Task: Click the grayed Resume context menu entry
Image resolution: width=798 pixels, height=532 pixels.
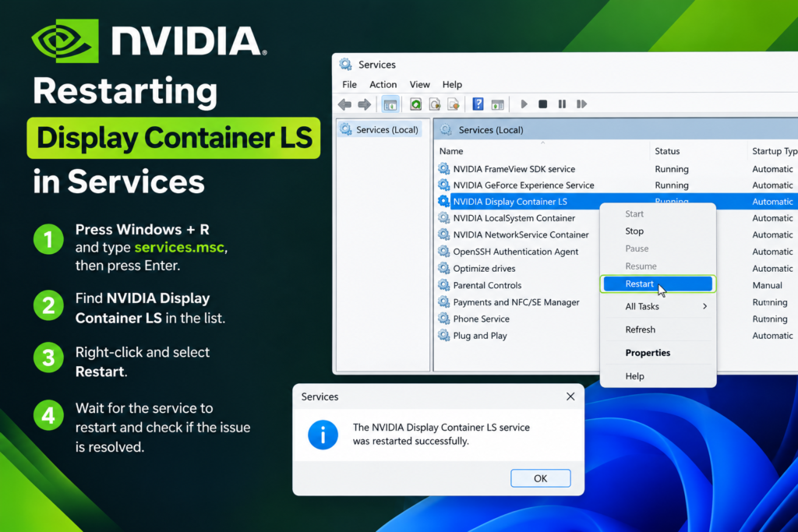Action: pyautogui.click(x=658, y=266)
